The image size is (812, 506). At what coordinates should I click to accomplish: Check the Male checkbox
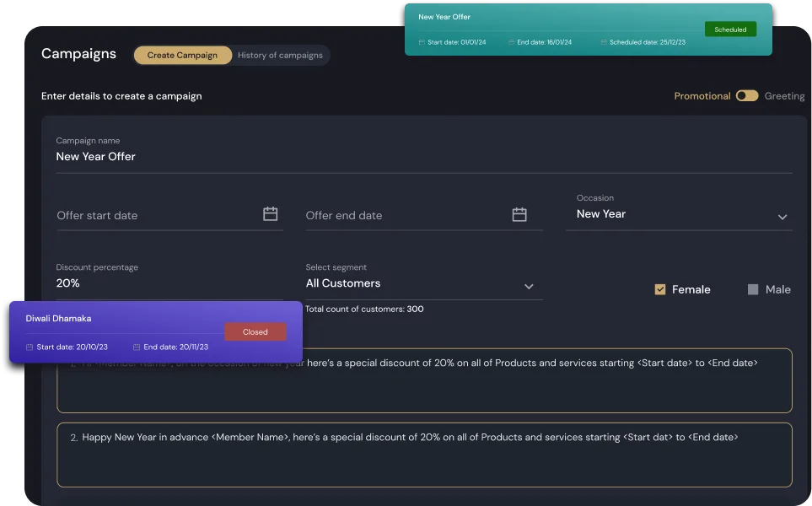coord(753,289)
